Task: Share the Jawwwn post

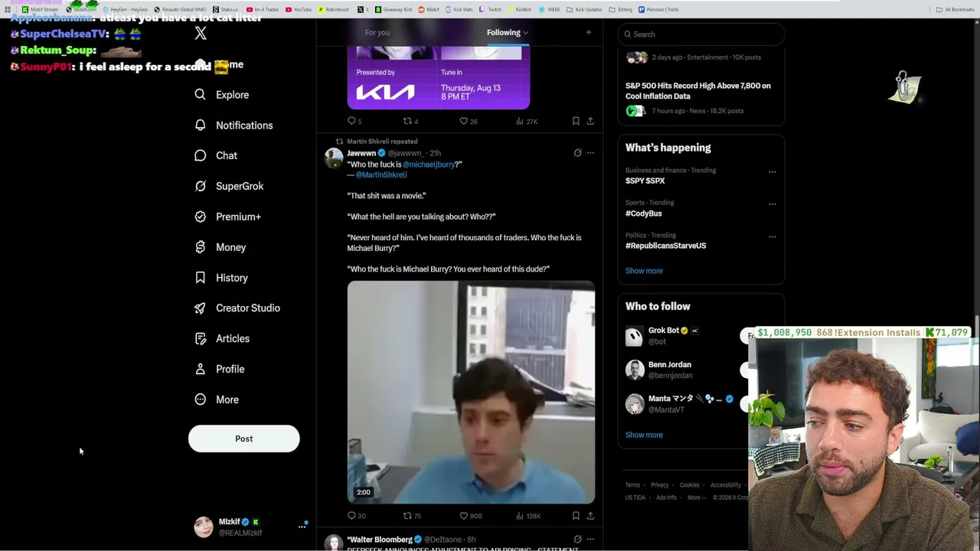Action: (590, 516)
